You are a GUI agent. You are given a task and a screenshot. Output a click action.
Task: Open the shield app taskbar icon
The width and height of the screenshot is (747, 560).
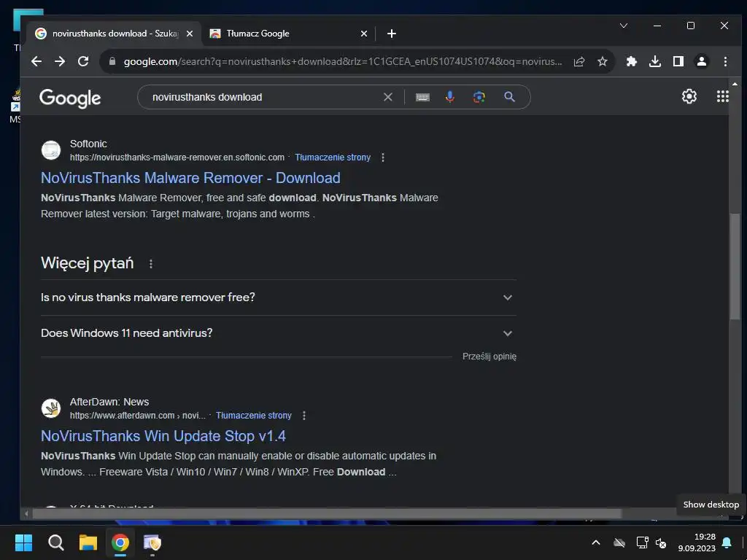pyautogui.click(x=152, y=542)
